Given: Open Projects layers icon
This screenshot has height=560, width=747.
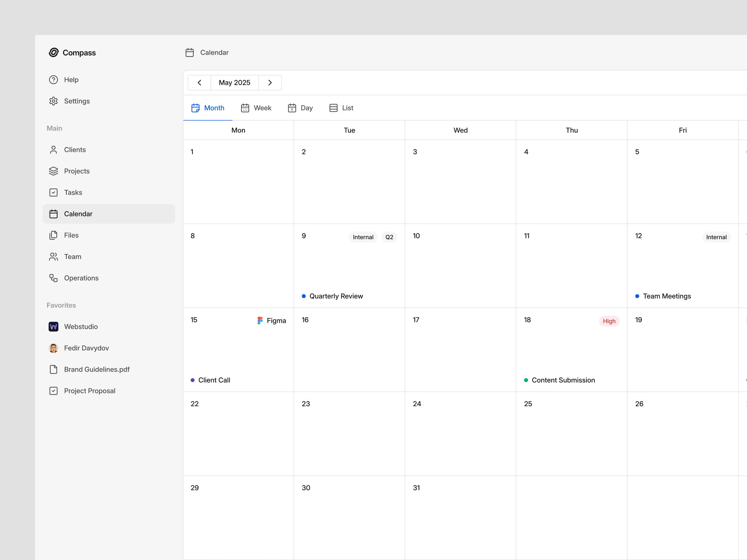Looking at the screenshot, I should pos(53,171).
